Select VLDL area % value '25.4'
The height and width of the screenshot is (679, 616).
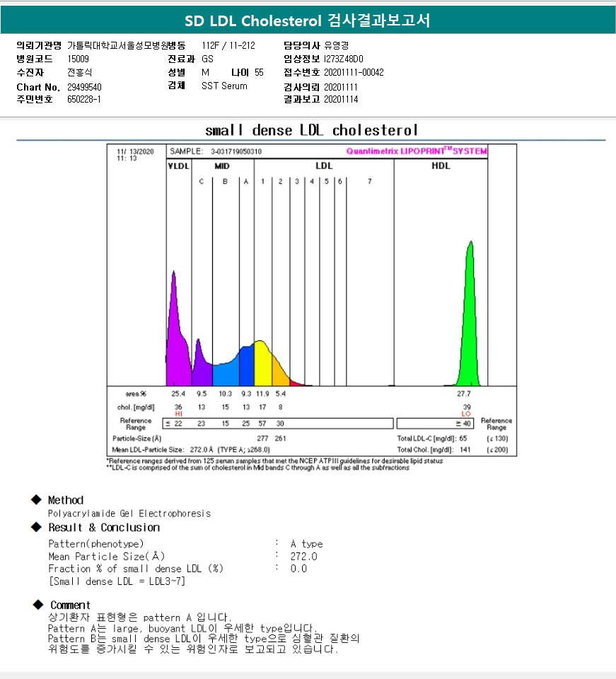(178, 394)
